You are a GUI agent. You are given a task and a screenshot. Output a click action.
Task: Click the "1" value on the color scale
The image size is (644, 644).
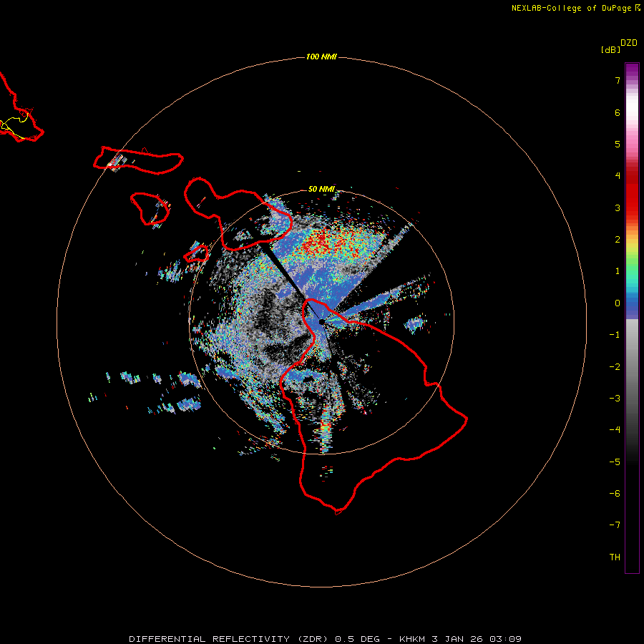(618, 271)
